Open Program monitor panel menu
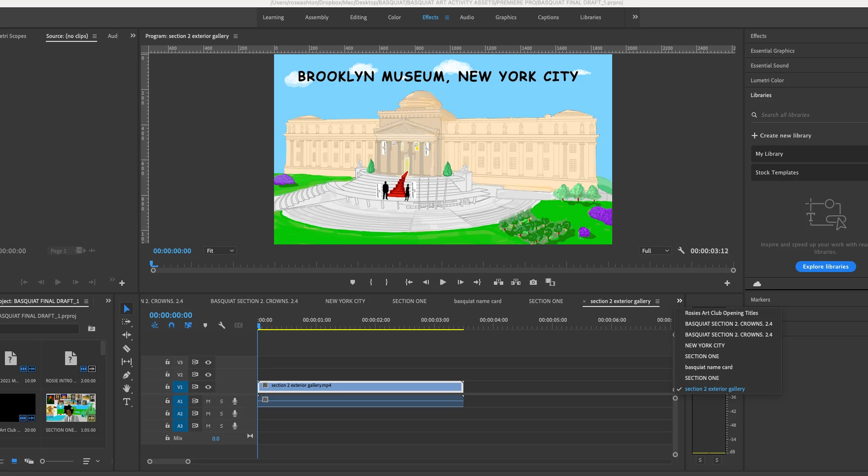The width and height of the screenshot is (868, 476). click(x=236, y=36)
